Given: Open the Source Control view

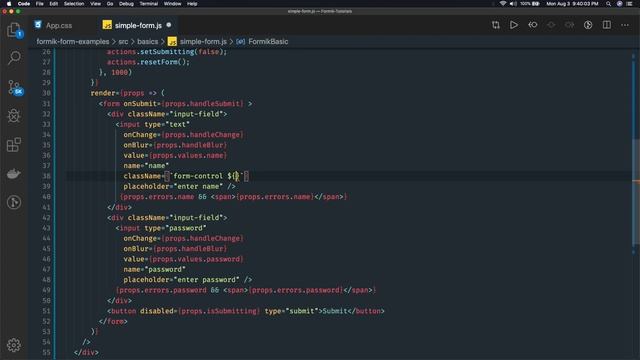Looking at the screenshot, I should click(x=14, y=87).
